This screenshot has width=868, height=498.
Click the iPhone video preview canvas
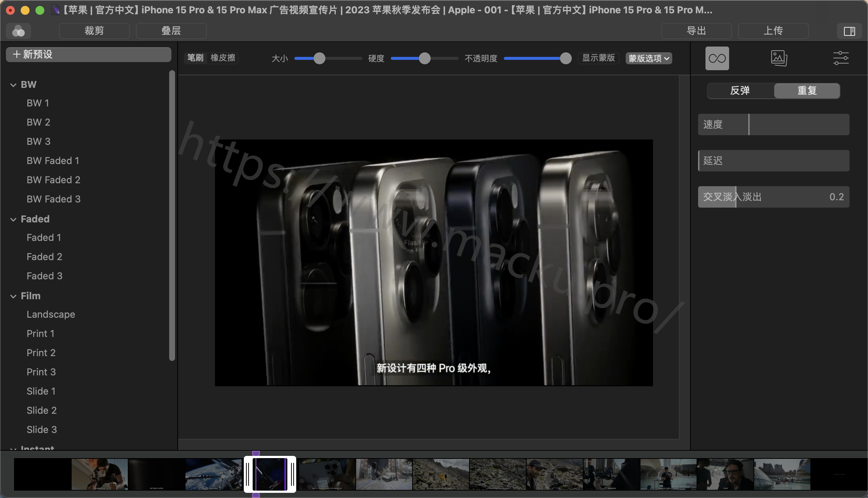(x=434, y=263)
